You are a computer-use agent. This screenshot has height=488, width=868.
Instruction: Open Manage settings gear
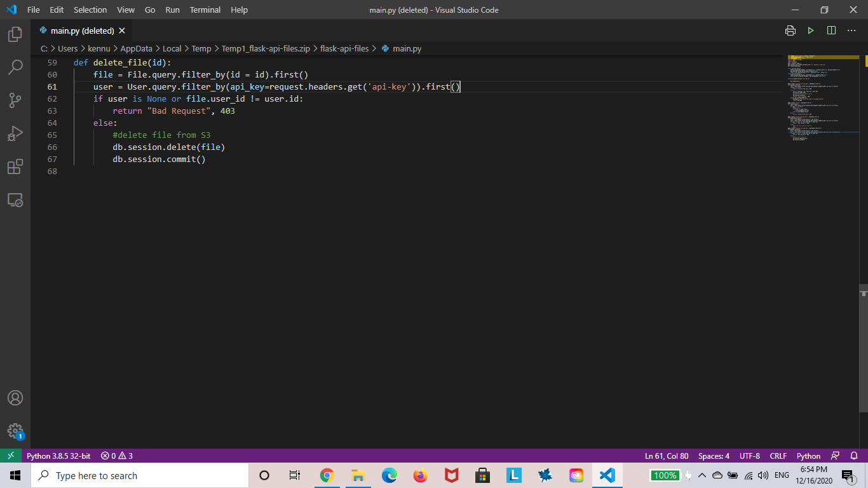pyautogui.click(x=14, y=431)
